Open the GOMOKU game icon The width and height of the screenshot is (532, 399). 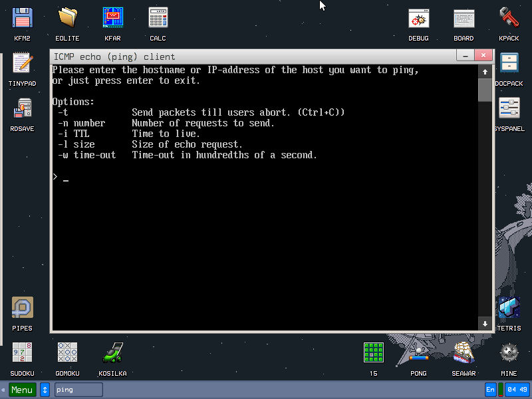(68, 352)
